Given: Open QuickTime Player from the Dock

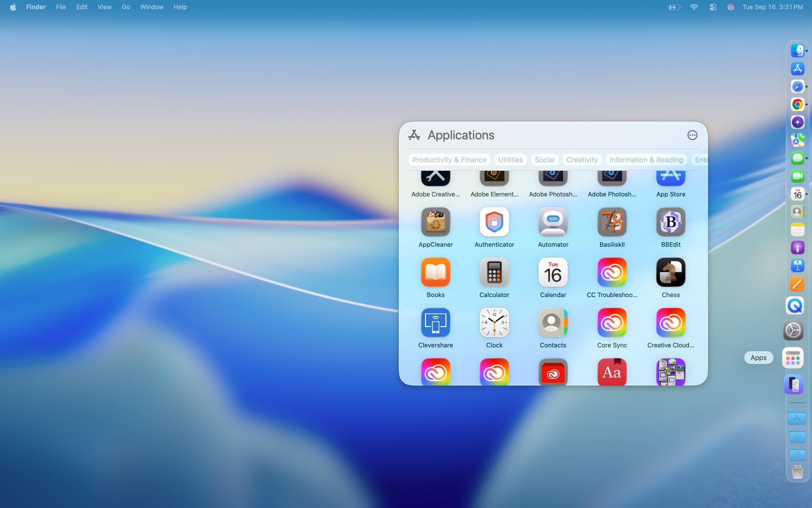Looking at the screenshot, I should [x=795, y=305].
